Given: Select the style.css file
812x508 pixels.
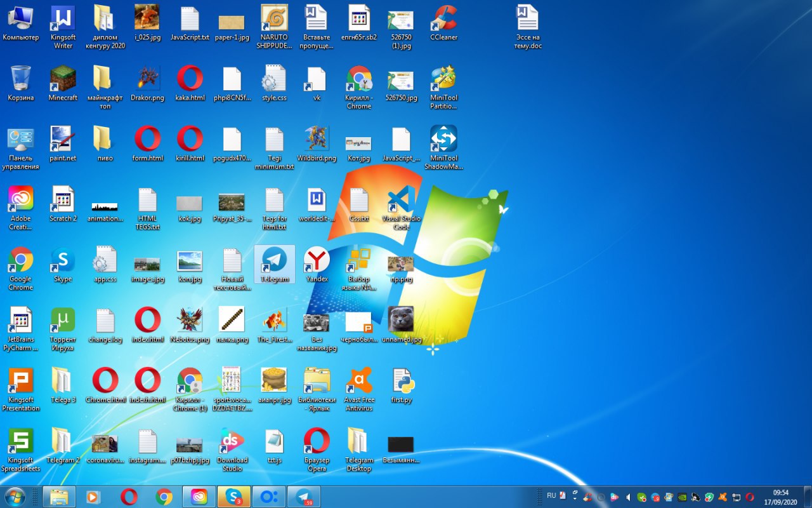Looking at the screenshot, I should click(274, 83).
